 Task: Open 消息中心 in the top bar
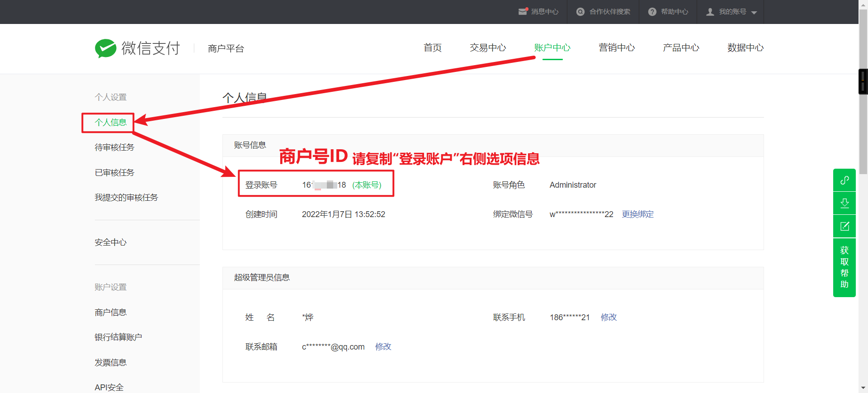coord(545,12)
